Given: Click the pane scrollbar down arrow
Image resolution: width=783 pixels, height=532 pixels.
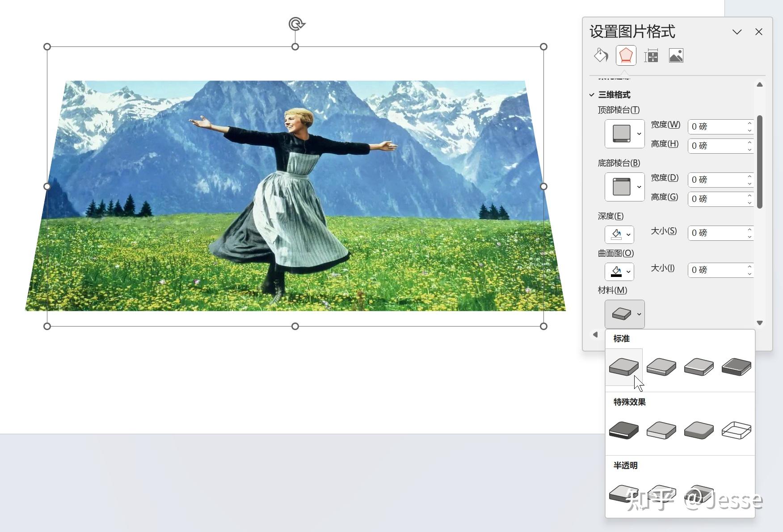Looking at the screenshot, I should [760, 323].
